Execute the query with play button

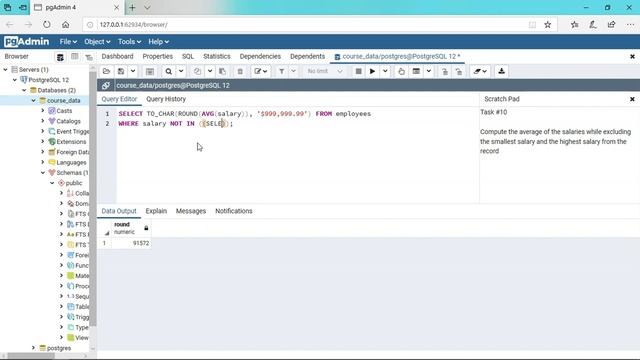372,71
